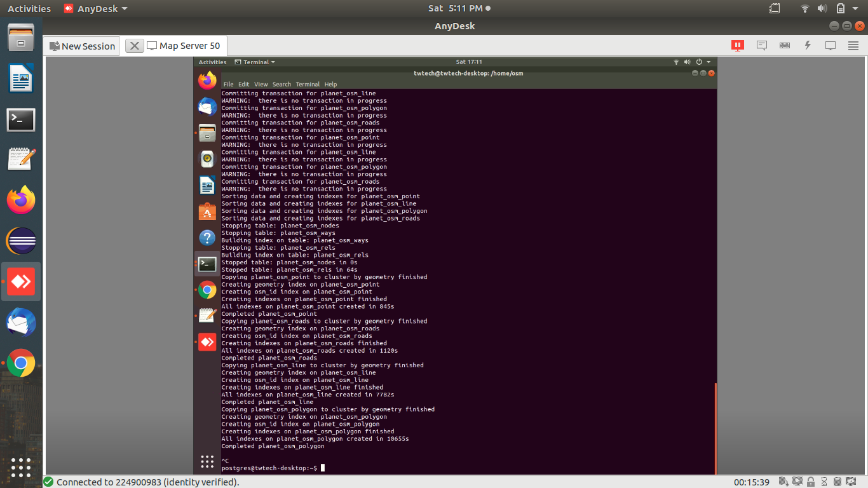868x488 pixels.
Task: Open Eclipse from the local Ubuntu dock
Action: [x=21, y=241]
